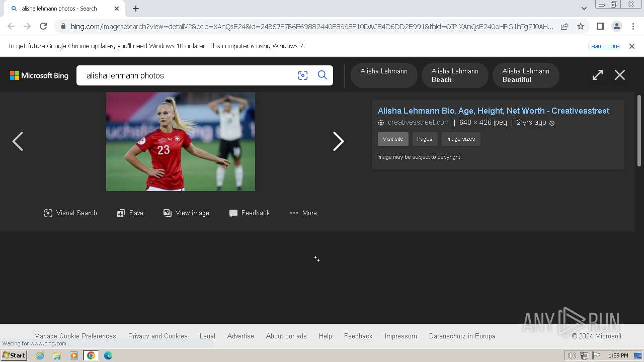Open visual search camera icon in search box
644x362 pixels.
[302, 75]
